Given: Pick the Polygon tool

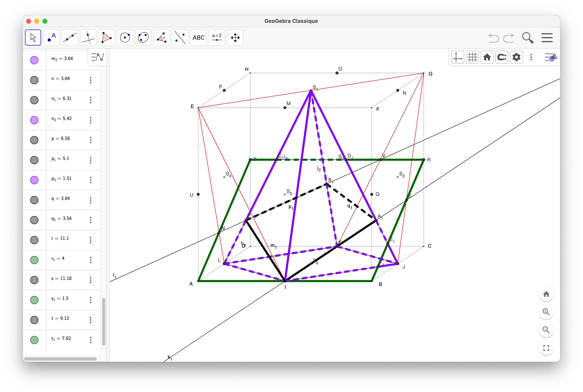Looking at the screenshot, I should 107,38.
